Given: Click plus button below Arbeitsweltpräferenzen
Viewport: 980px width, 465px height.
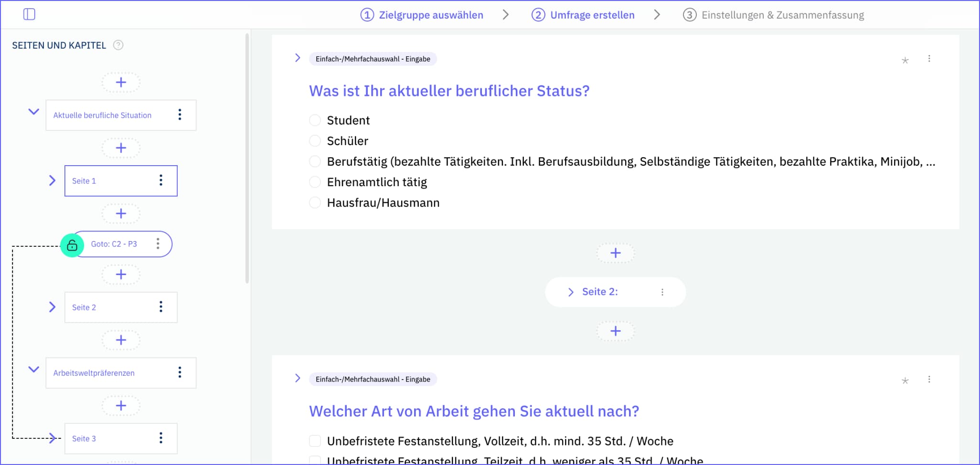Looking at the screenshot, I should coord(121,405).
